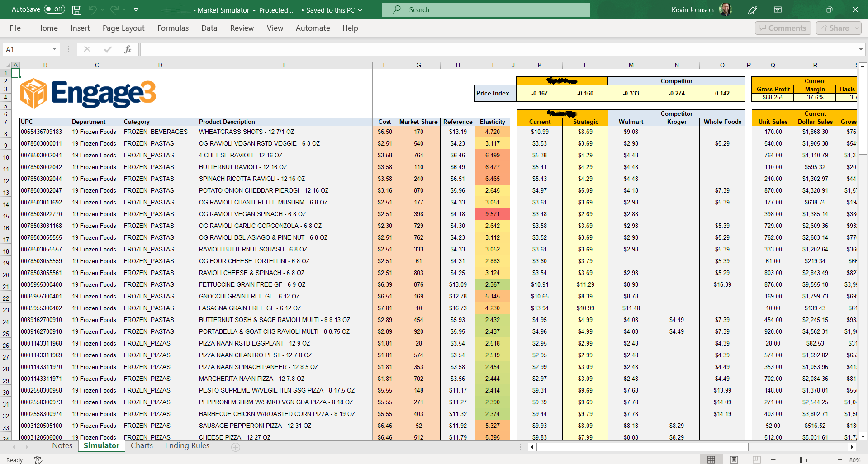The image size is (868, 464).
Task: Click the Undo arrow icon
Action: point(93,9)
